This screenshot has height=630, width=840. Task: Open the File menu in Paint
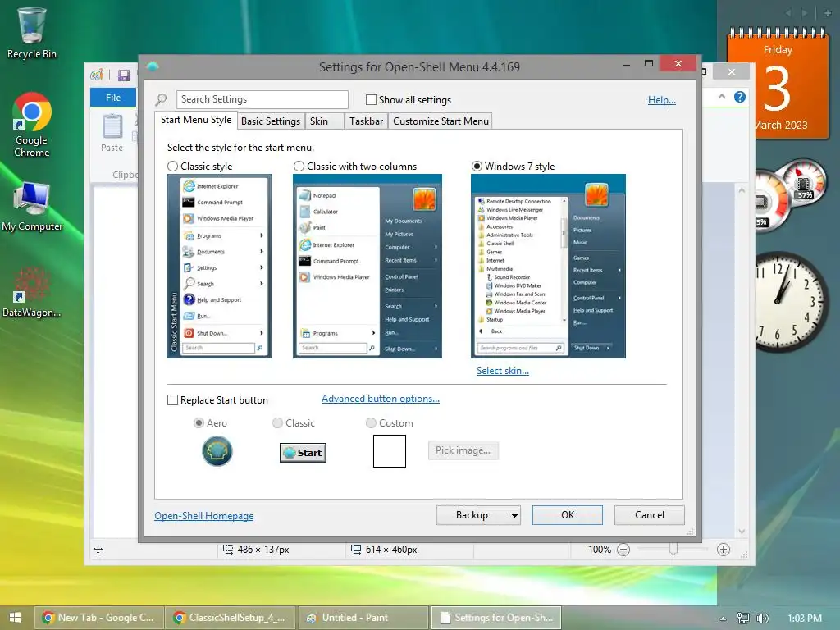pyautogui.click(x=113, y=98)
